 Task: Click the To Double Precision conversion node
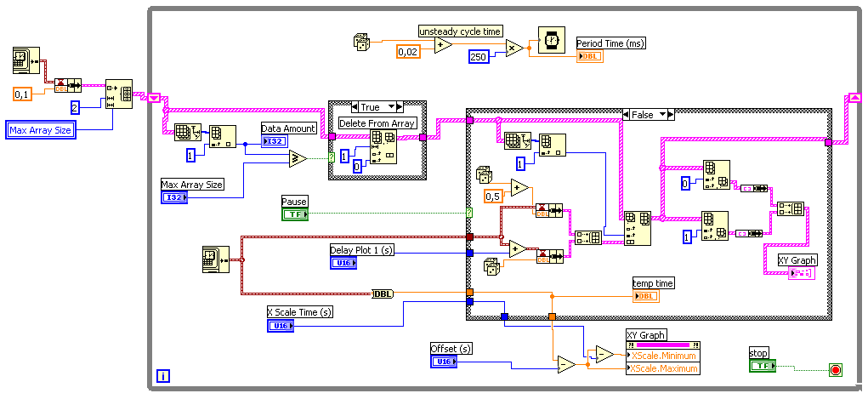click(x=383, y=294)
